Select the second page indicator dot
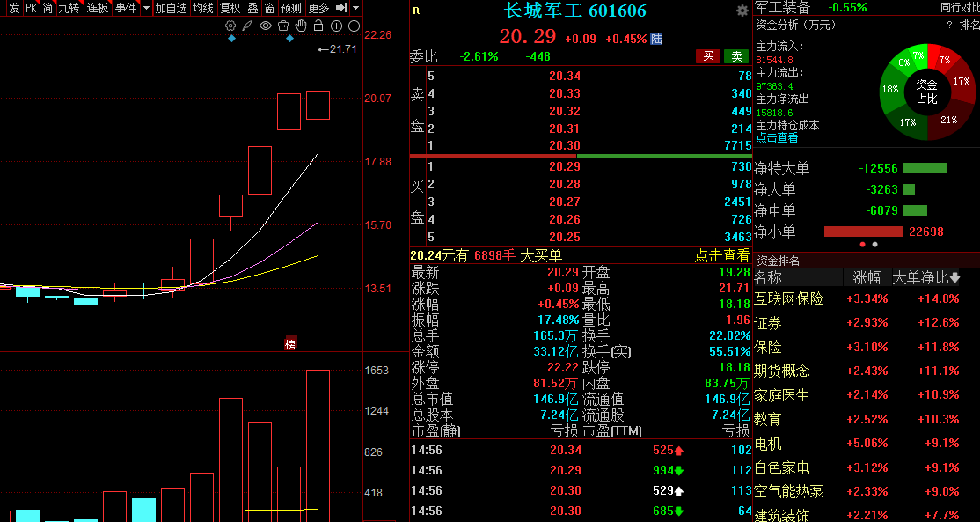This screenshot has width=980, height=522. pos(875,245)
